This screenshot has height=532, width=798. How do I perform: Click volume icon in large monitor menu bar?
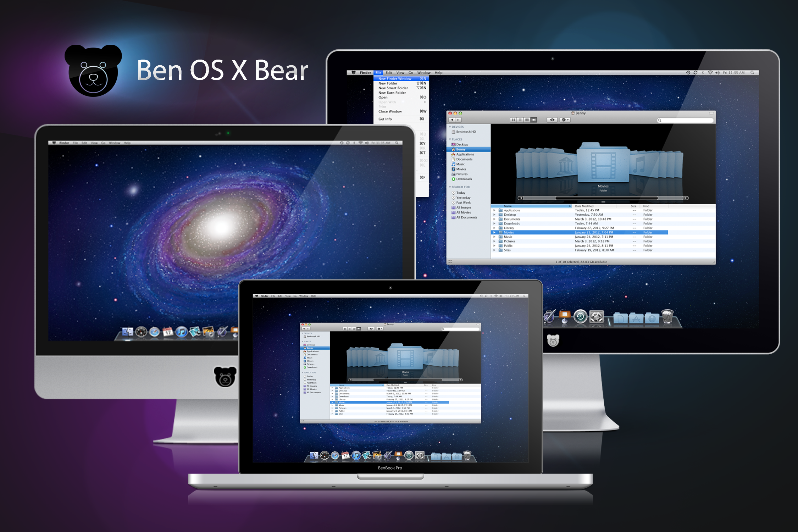click(x=717, y=73)
